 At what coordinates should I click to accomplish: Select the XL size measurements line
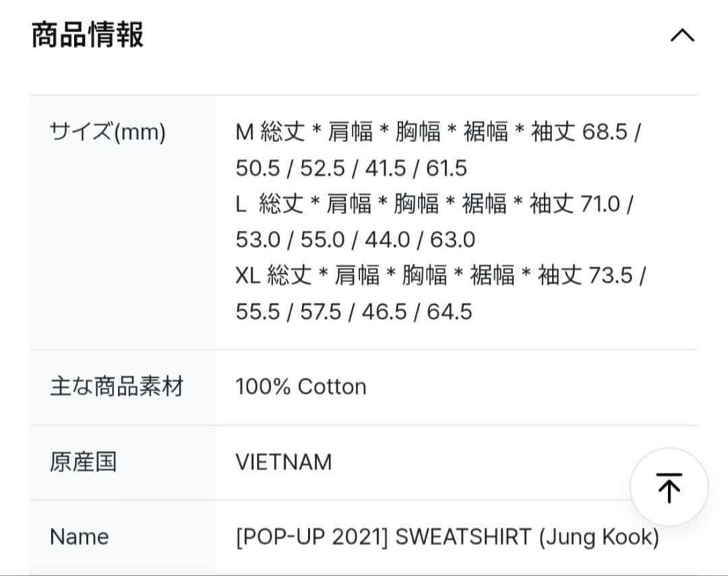441,293
